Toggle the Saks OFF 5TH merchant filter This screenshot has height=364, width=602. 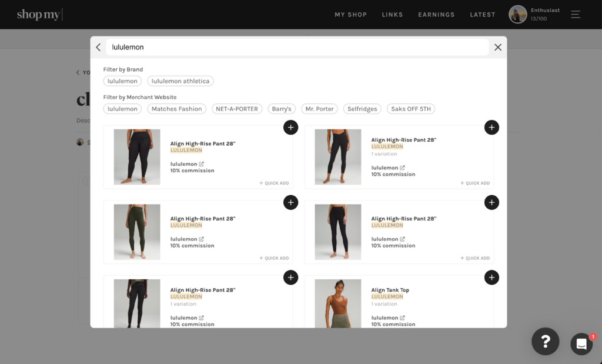tap(410, 108)
